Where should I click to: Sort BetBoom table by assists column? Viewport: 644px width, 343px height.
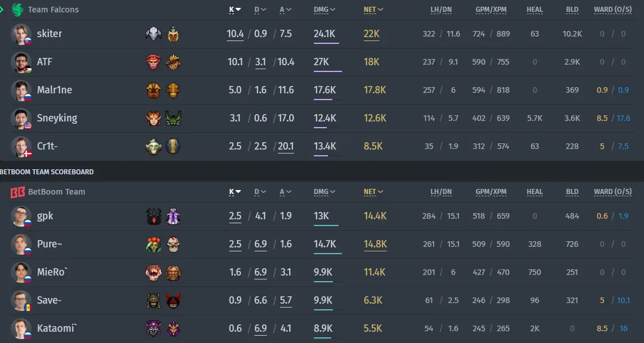click(x=286, y=192)
